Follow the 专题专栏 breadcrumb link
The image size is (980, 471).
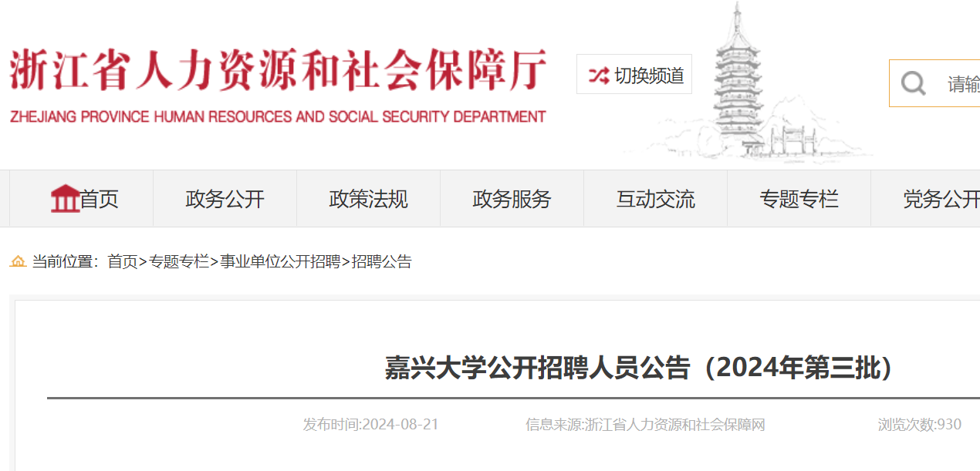(x=179, y=262)
